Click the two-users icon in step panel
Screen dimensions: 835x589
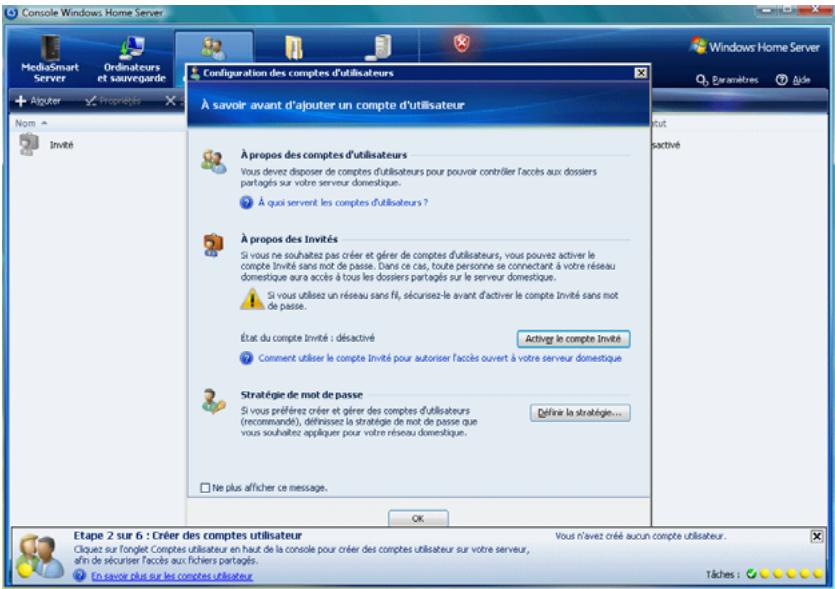point(39,557)
